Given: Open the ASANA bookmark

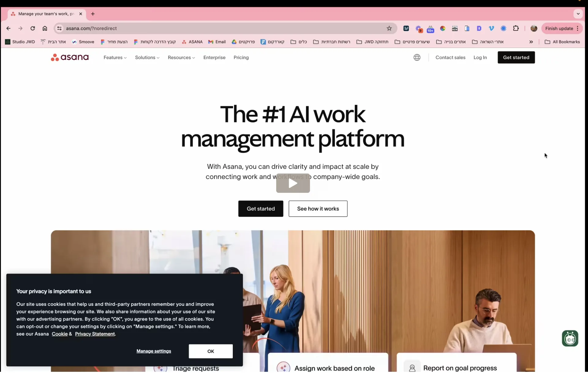Looking at the screenshot, I should [x=192, y=42].
